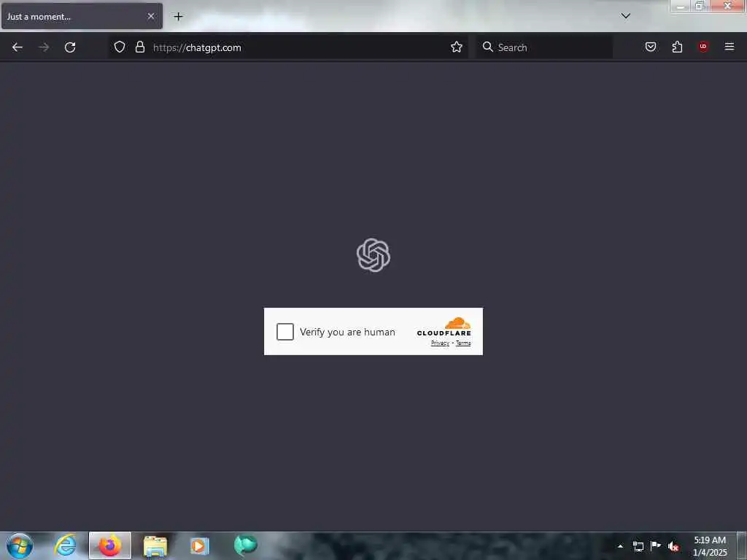Click the Show desktop button
Image resolution: width=747 pixels, height=560 pixels.
pos(742,546)
